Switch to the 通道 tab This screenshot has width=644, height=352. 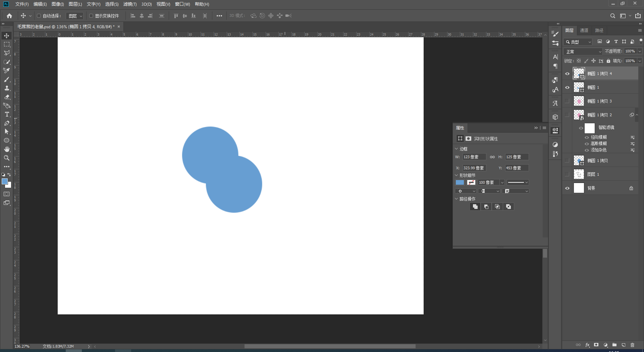pos(584,30)
